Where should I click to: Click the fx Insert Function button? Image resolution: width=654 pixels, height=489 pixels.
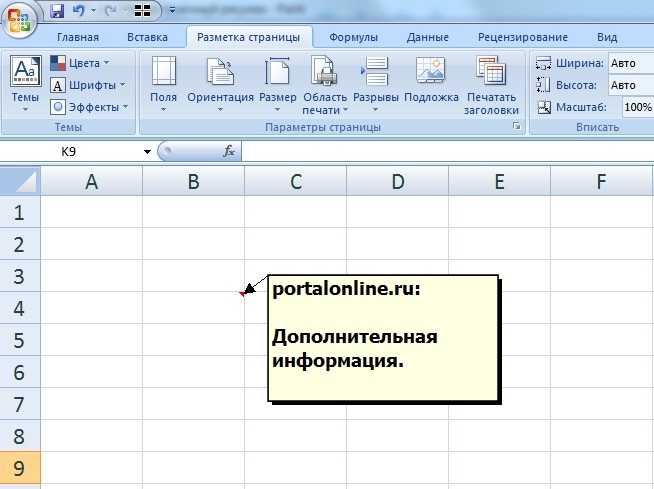tap(229, 151)
